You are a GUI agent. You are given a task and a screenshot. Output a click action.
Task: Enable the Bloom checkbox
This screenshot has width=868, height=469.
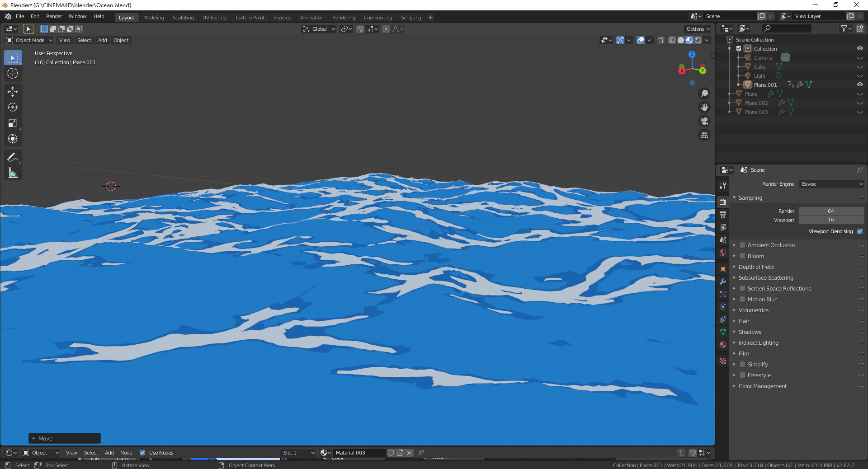click(x=742, y=256)
